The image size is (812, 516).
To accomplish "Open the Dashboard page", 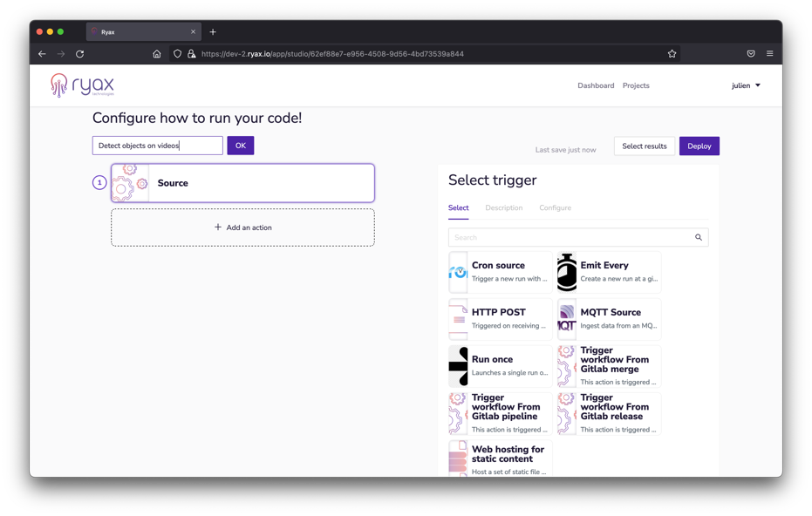I will [596, 85].
